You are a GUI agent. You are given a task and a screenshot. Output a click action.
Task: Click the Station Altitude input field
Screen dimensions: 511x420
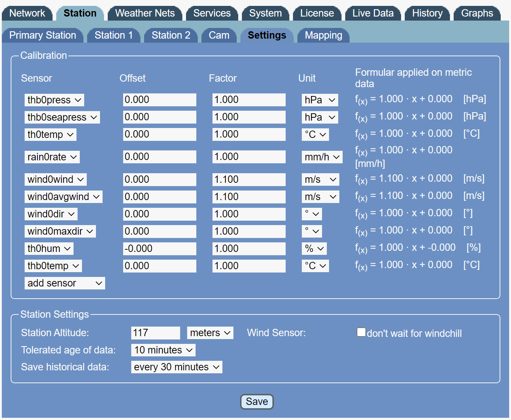[156, 333]
